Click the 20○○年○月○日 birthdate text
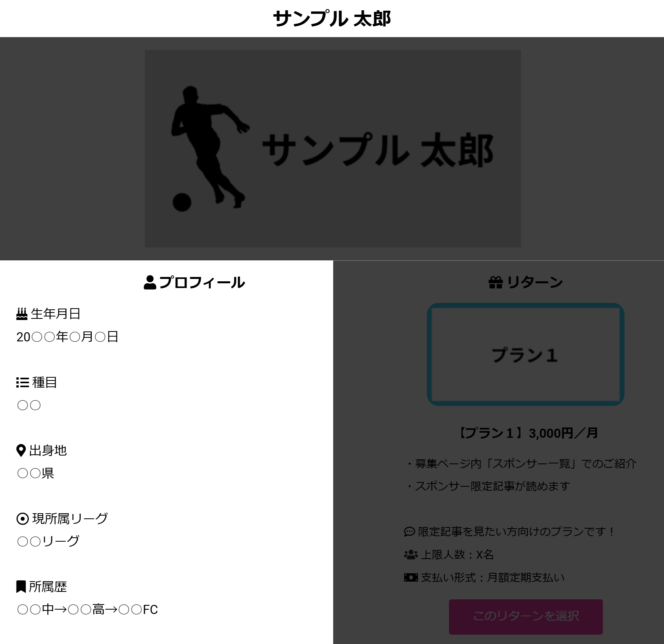The height and width of the screenshot is (644, 664). click(x=68, y=337)
